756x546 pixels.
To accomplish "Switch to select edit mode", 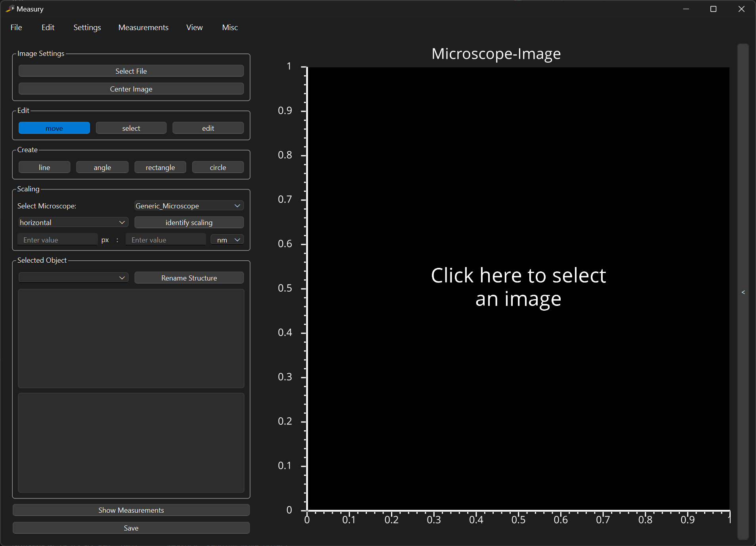I will click(131, 128).
